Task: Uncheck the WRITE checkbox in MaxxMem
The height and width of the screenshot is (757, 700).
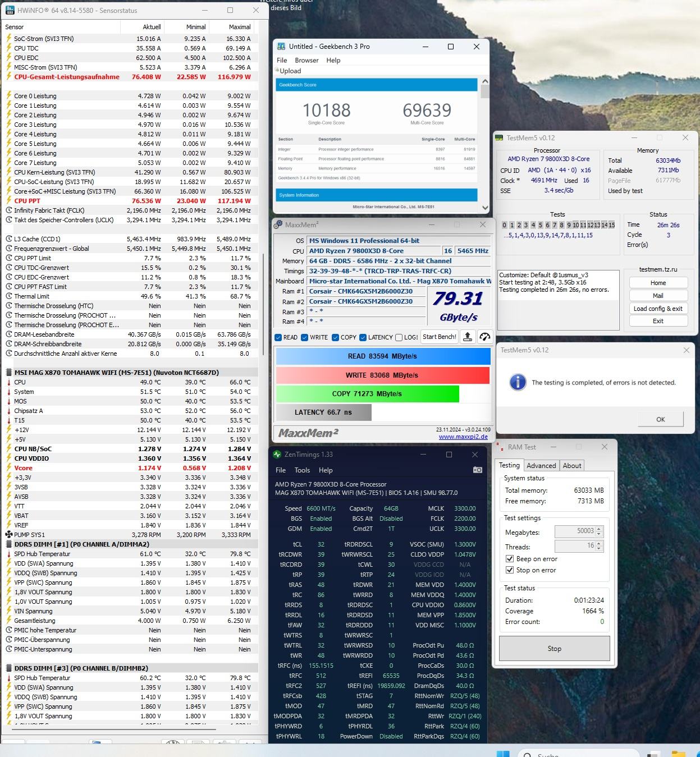Action: 304,337
